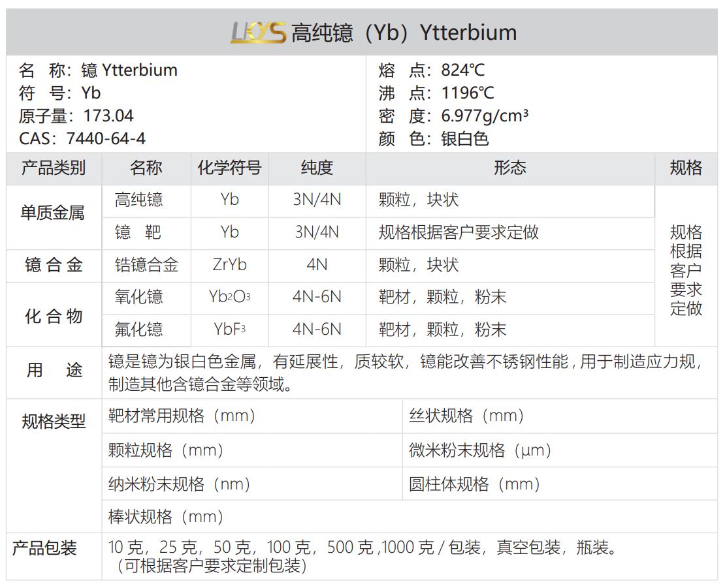Click the 氟化镱 name cell

(x=138, y=330)
